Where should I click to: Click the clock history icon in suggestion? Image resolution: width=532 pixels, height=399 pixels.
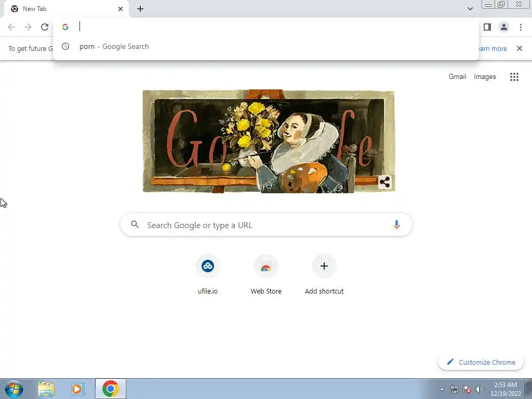click(x=65, y=46)
